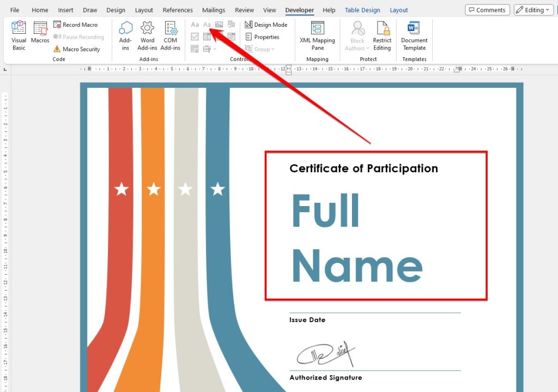The image size is (558, 392).
Task: Insert Building Block Gallery content control
Action: 231,25
